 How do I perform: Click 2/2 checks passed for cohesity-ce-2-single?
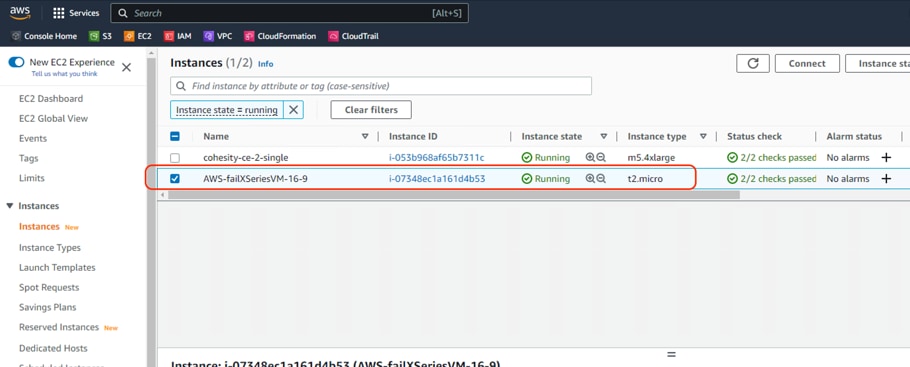[x=772, y=157]
